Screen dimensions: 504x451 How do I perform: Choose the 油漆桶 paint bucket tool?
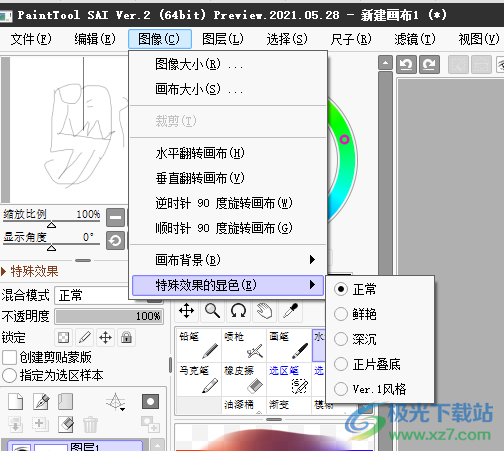pyautogui.click(x=244, y=405)
